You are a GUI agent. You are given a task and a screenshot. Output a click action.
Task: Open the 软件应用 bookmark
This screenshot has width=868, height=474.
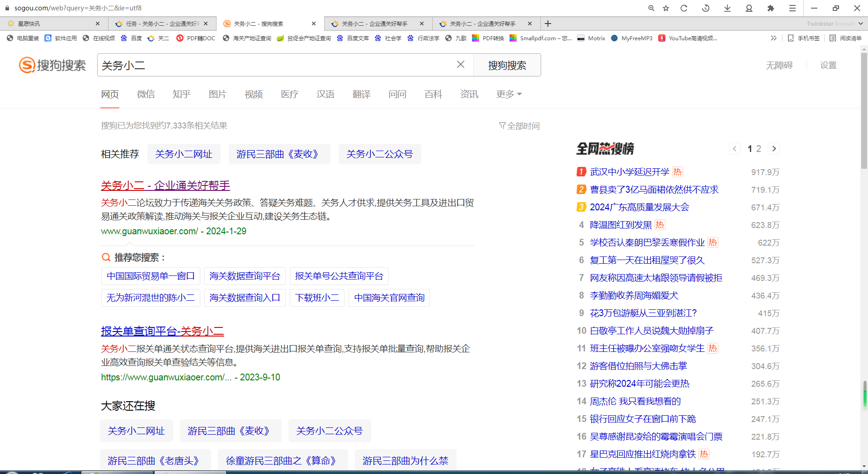tap(61, 38)
